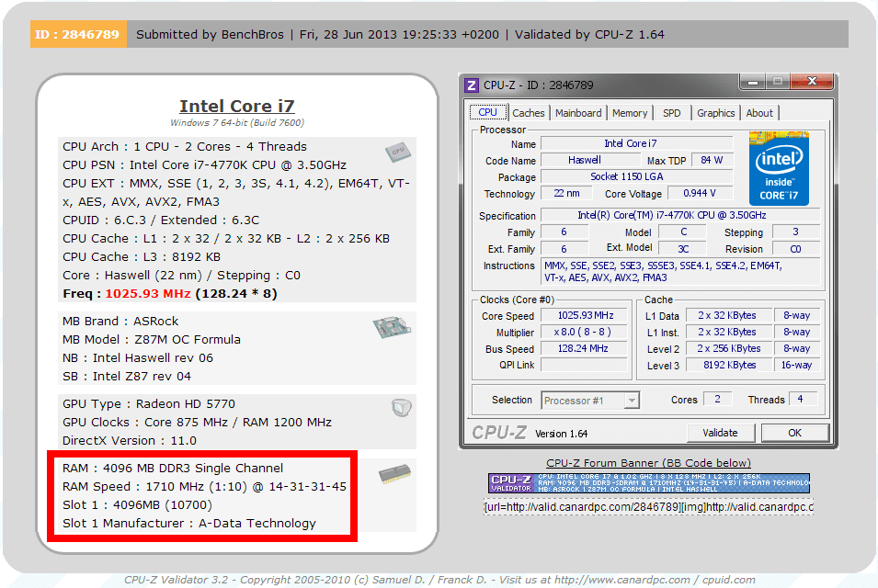The height and width of the screenshot is (588, 878).
Task: Click the Cores value 2
Action: (719, 399)
